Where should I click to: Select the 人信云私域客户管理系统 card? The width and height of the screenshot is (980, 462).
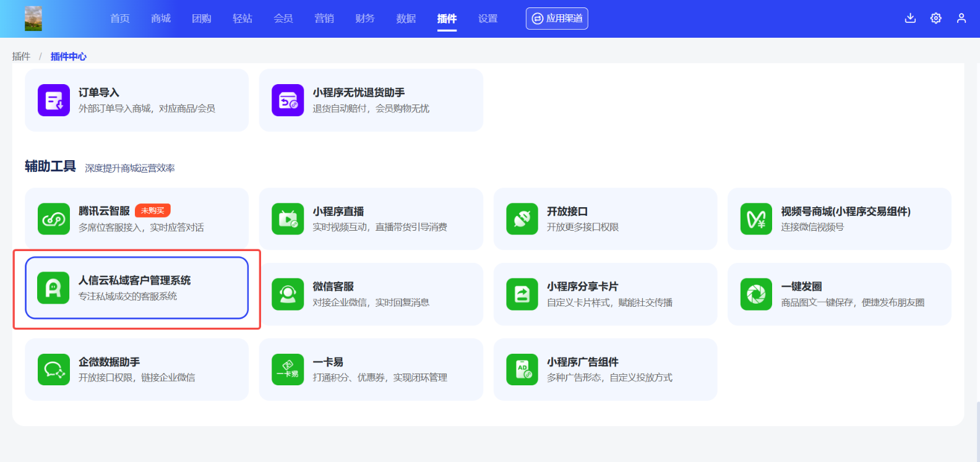[137, 288]
